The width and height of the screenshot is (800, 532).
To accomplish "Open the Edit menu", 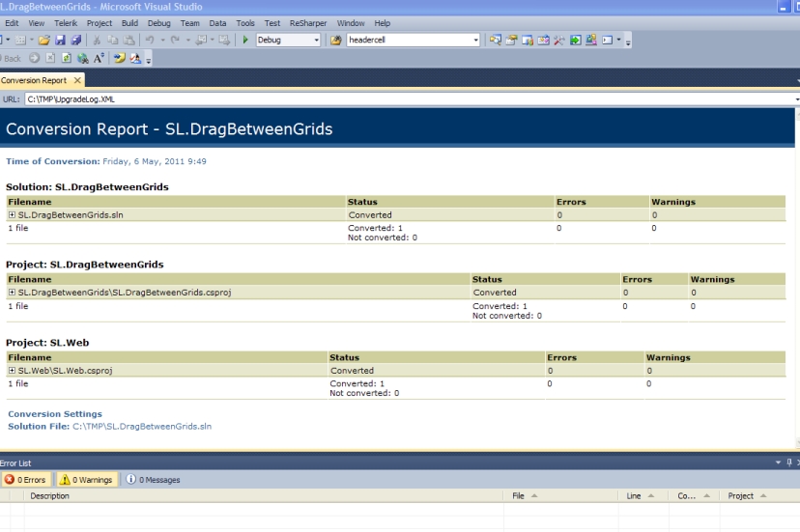I will pos(12,23).
